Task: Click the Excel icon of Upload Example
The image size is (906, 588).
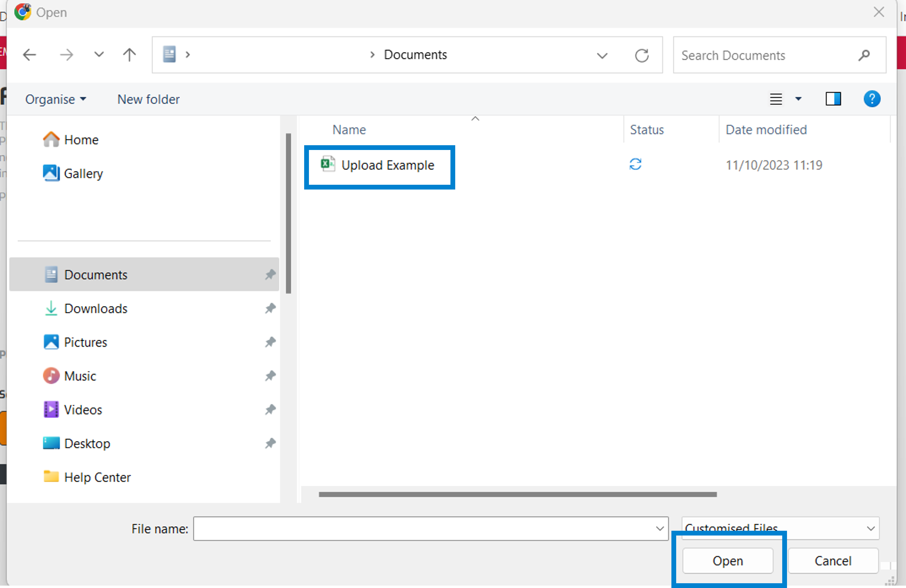Action: tap(328, 164)
